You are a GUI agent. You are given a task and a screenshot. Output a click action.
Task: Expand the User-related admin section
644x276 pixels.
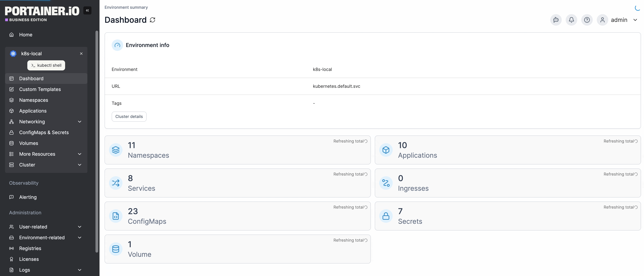tap(79, 227)
